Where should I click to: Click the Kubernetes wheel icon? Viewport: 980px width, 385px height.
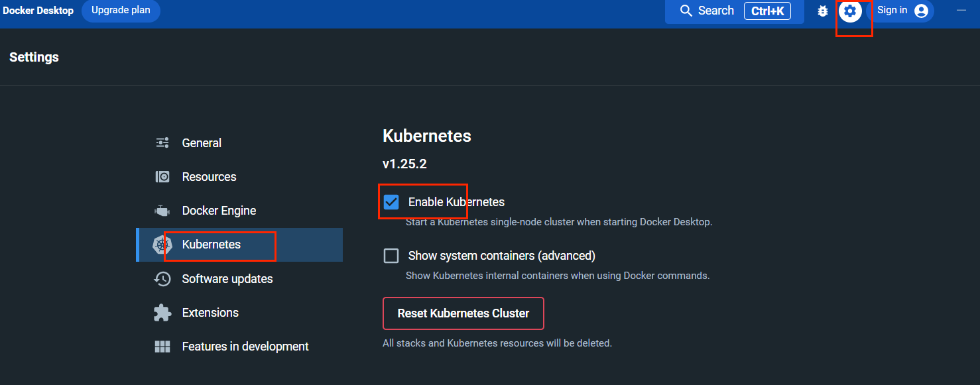[162, 245]
